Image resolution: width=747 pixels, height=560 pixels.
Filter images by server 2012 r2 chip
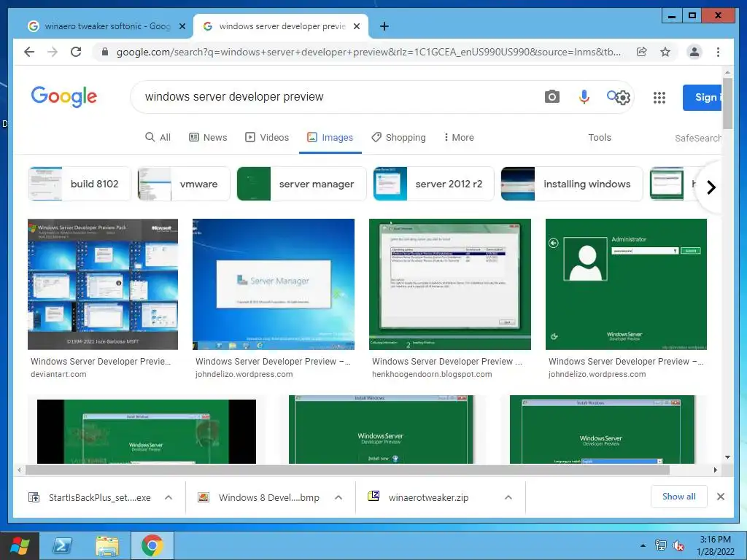point(433,184)
